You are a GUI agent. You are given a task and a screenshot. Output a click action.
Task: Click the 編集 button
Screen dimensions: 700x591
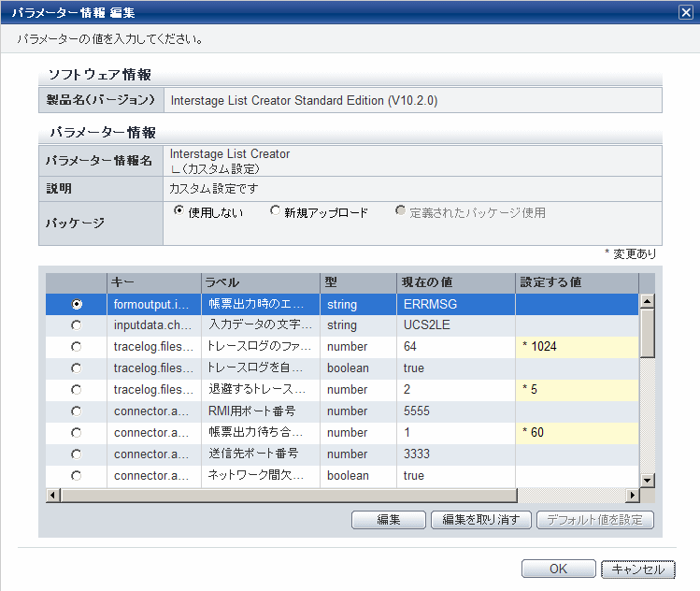tap(389, 520)
